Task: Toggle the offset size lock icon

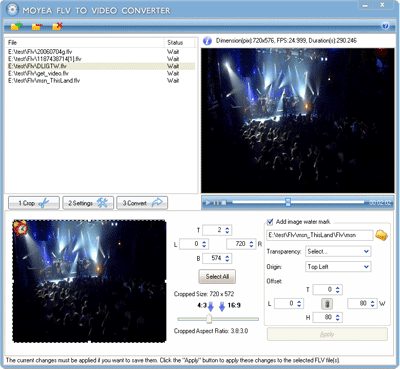Action: pos(327,304)
